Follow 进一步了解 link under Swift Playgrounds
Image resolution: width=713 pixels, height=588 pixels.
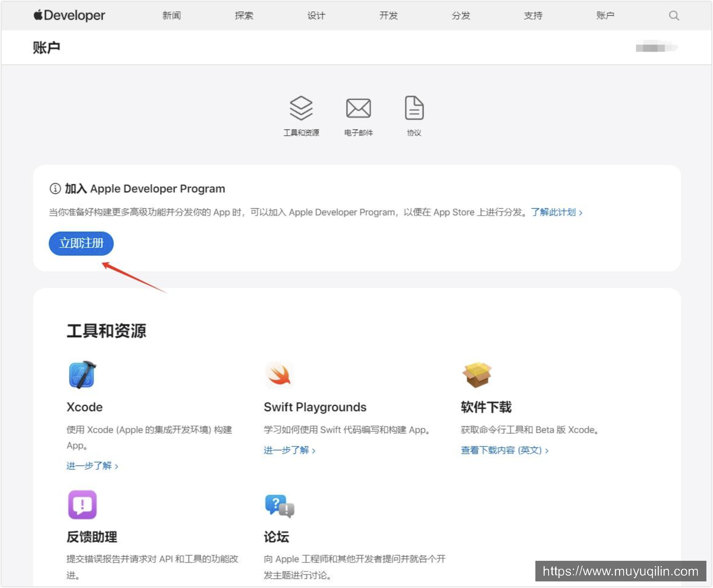(x=289, y=450)
